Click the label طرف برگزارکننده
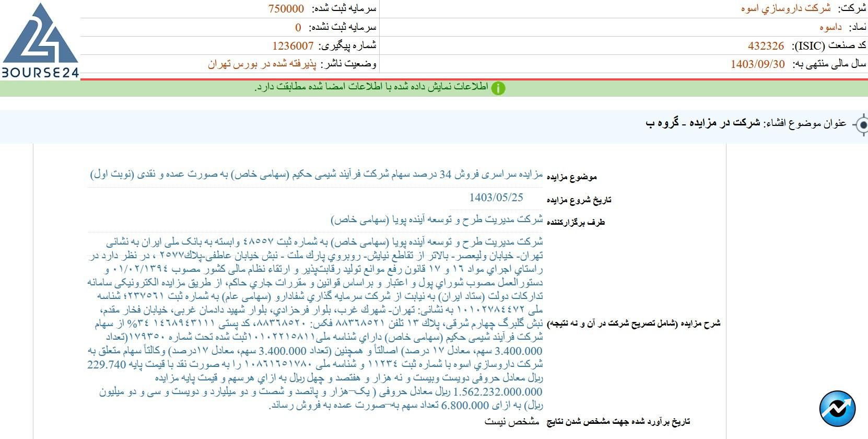 pyautogui.click(x=576, y=223)
